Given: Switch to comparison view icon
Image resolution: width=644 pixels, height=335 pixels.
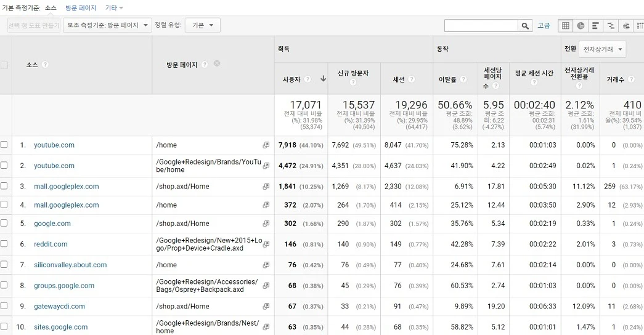Looking at the screenshot, I should tap(611, 25).
